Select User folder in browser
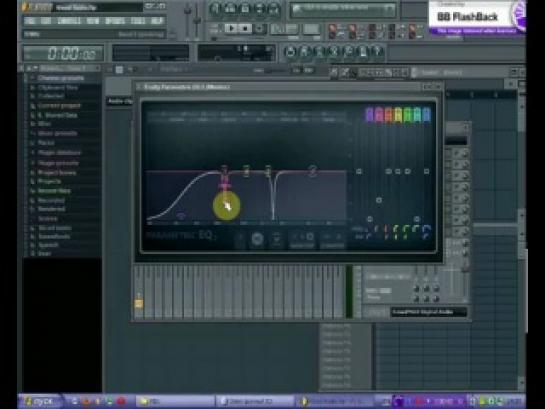 coord(44,254)
